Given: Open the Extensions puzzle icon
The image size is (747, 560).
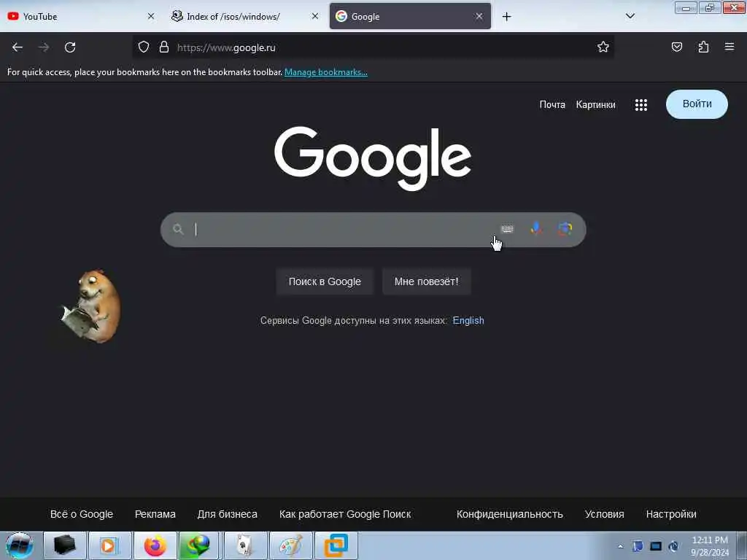Looking at the screenshot, I should [x=704, y=47].
